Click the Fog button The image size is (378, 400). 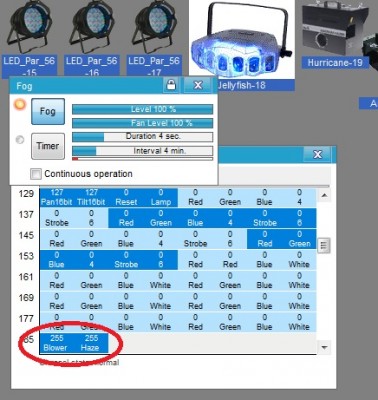pos(48,111)
